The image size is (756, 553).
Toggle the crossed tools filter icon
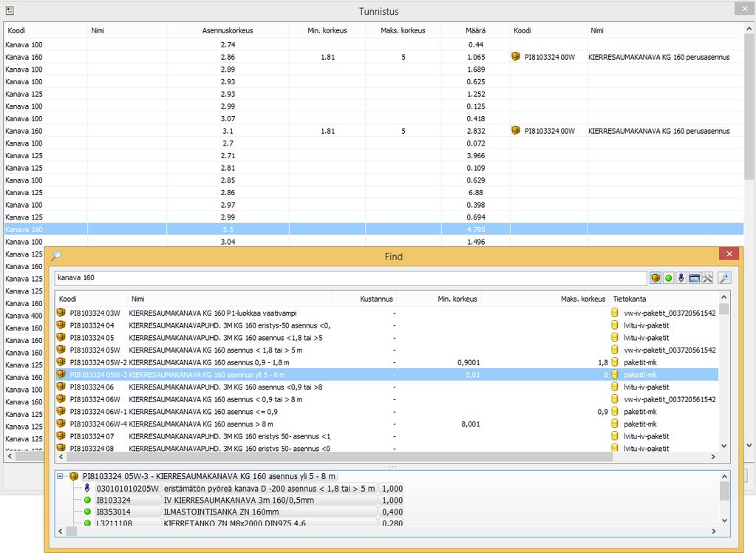707,278
